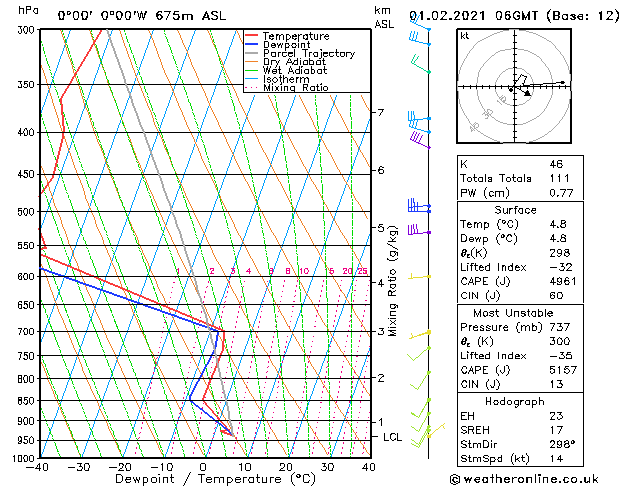The height and width of the screenshot is (486, 629).
Task: Click the red Temperature legend line sample
Action: [252, 36]
